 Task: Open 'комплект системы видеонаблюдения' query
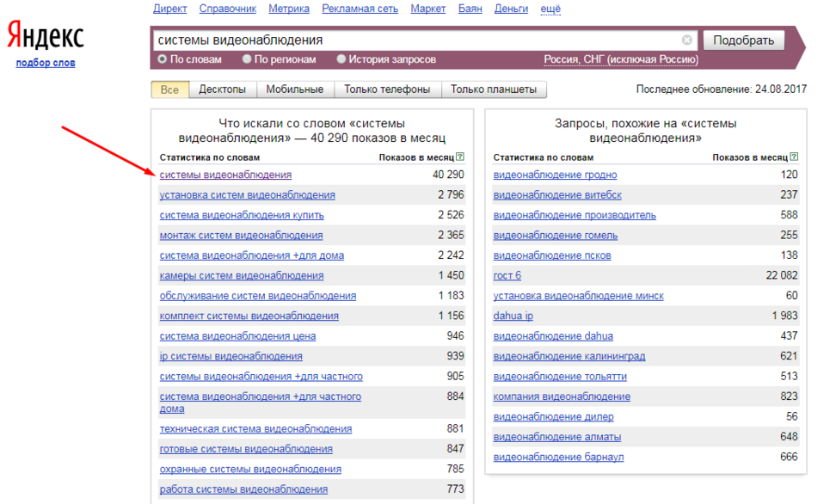pos(249,317)
